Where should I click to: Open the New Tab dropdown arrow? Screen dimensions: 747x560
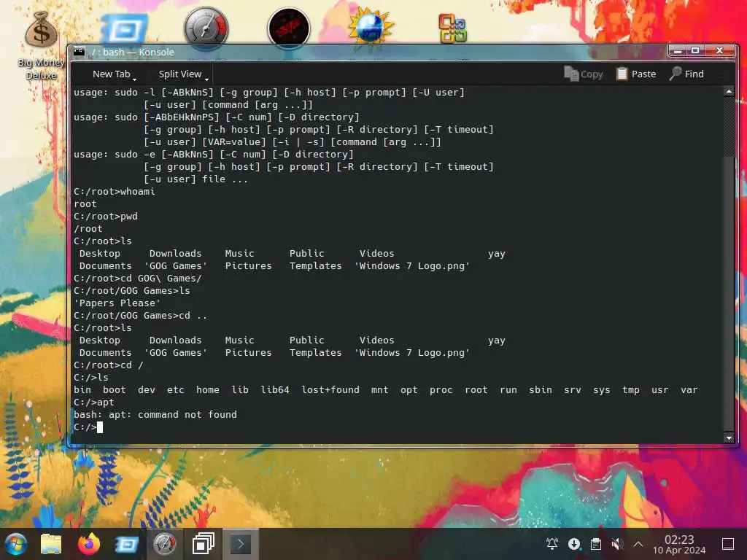pyautogui.click(x=135, y=79)
